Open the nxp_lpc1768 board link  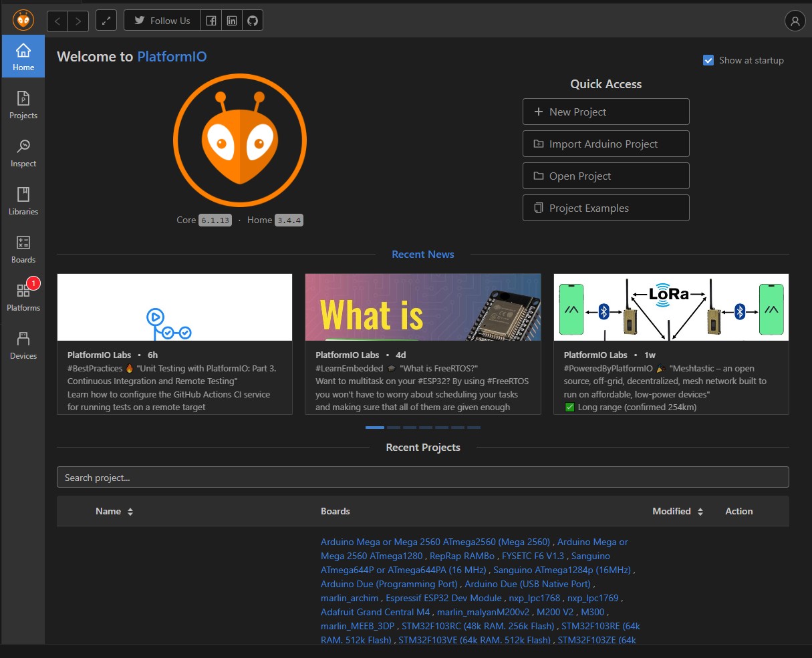point(535,598)
